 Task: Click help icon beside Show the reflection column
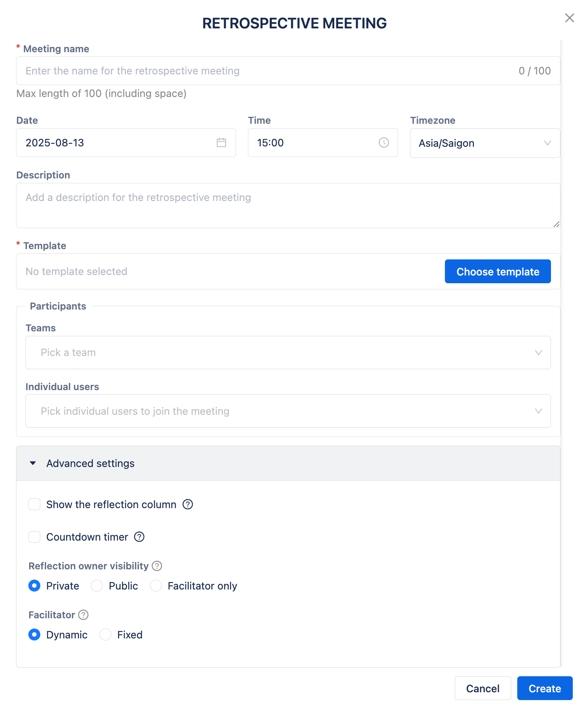188,504
